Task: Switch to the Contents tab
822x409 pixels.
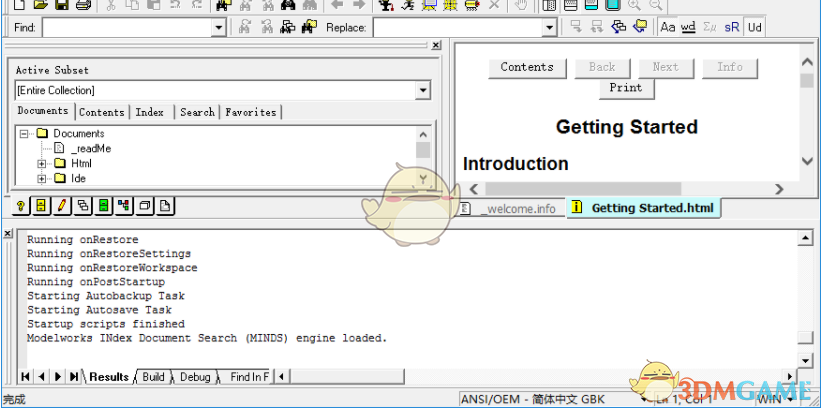Action: pyautogui.click(x=102, y=112)
